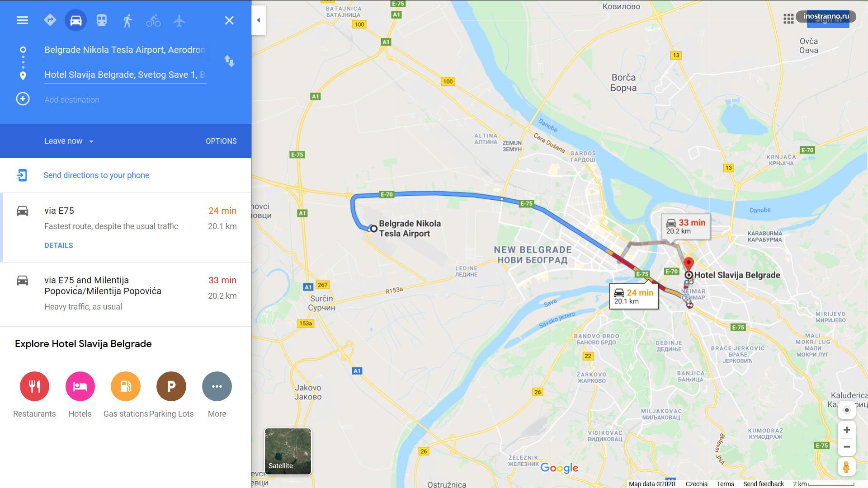The width and height of the screenshot is (868, 488).
Task: Swap starting point and destination
Action: pos(229,61)
